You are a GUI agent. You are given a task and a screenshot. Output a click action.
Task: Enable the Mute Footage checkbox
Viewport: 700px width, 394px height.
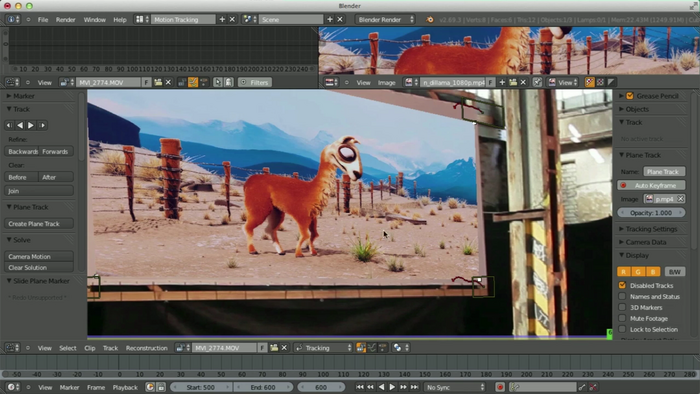tap(622, 318)
